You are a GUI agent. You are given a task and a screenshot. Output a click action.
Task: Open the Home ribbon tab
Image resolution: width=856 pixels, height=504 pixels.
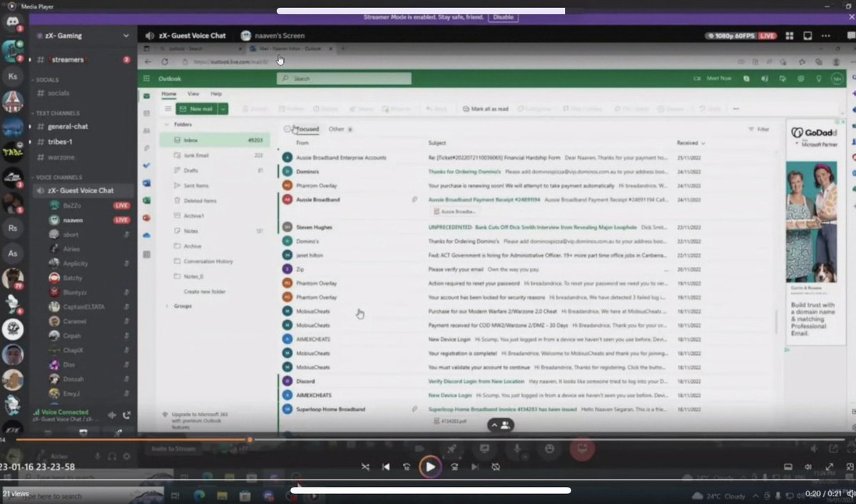click(x=168, y=93)
